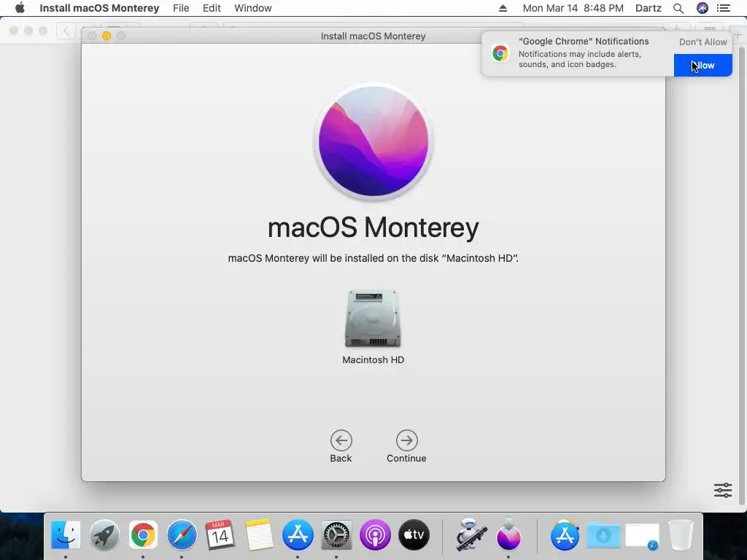
Task: Click the background window's vertical scrollbar
Action: 741,276
